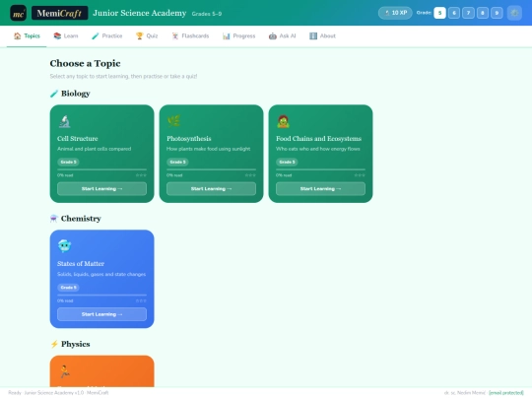The image size is (532, 399).
Task: Click the Grade 5 badge on States of Matter
Action: point(68,288)
